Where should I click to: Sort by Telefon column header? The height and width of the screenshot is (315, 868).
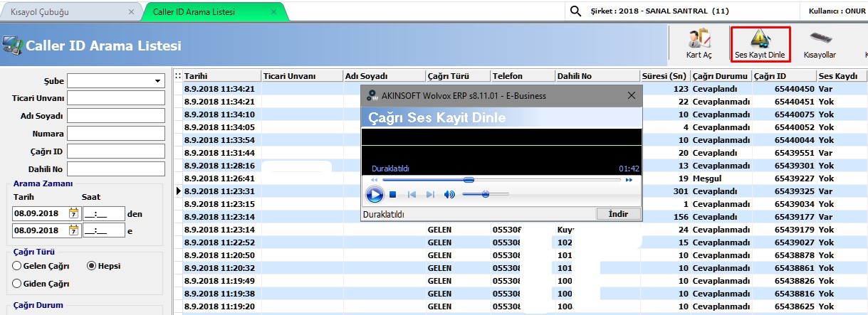[523, 76]
